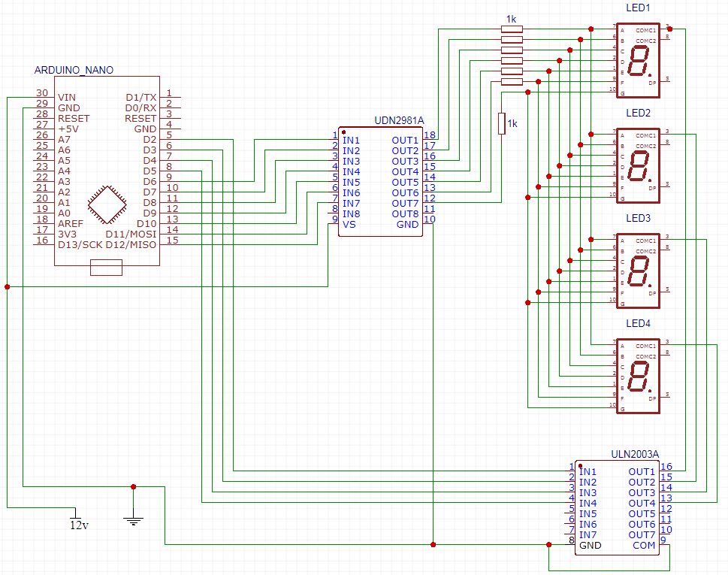Screen dimensions: 728x575
Task: Click the +5V pin label on Arduino Nano
Action: coord(68,129)
